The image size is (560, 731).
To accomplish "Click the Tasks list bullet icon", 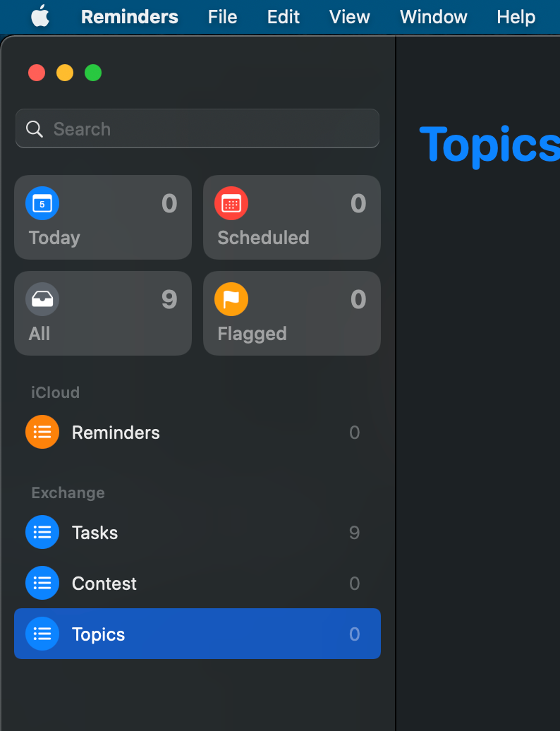I will [x=42, y=533].
